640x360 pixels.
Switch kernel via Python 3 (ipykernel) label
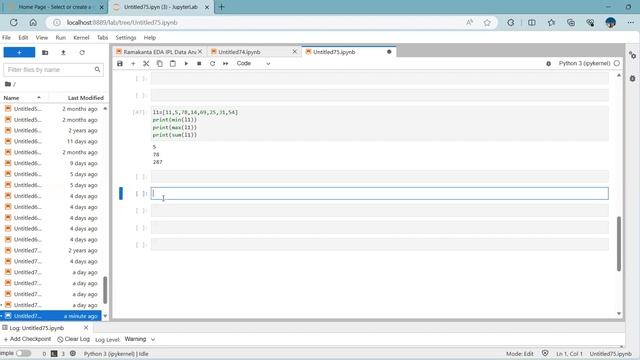[584, 63]
